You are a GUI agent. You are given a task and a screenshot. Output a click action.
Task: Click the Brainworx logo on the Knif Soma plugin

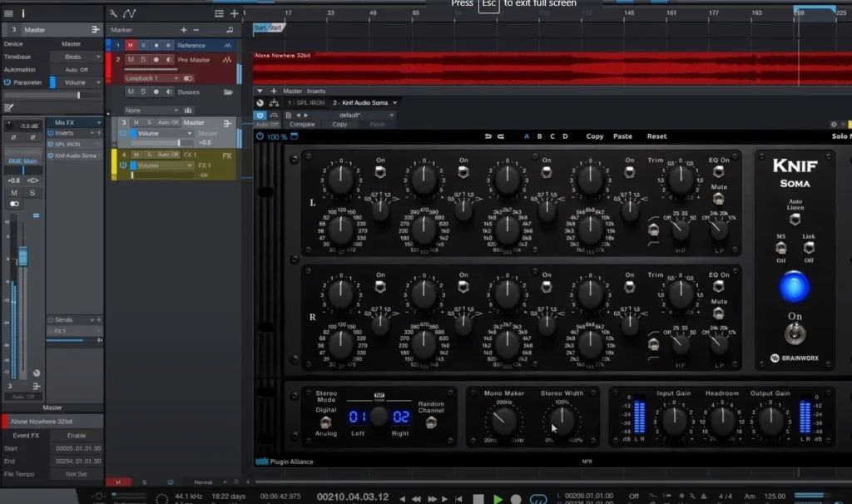click(793, 358)
